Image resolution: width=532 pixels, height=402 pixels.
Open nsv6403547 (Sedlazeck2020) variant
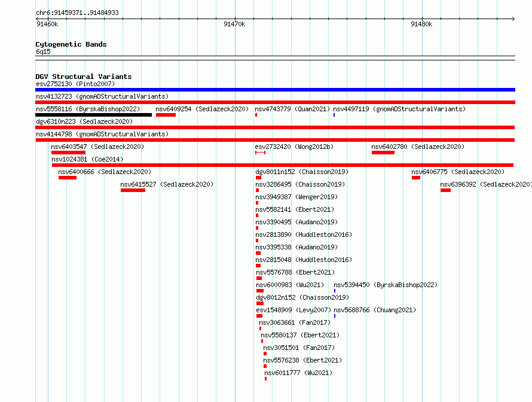97,147
